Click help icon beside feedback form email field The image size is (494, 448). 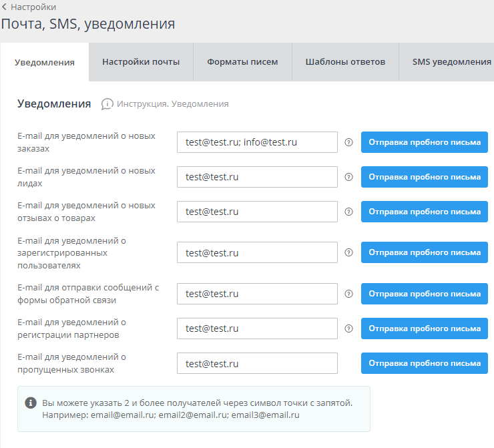click(x=348, y=294)
